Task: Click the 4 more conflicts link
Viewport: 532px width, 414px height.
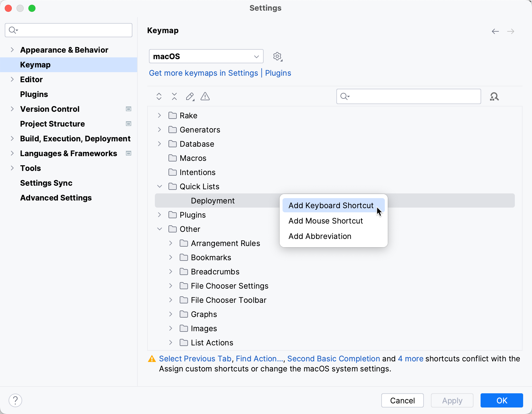Action: (x=411, y=358)
